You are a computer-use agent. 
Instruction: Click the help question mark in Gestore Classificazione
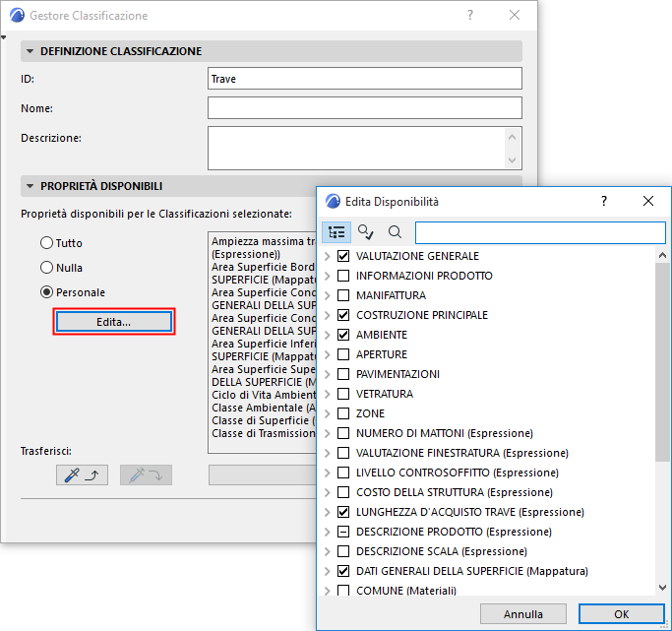(x=470, y=15)
